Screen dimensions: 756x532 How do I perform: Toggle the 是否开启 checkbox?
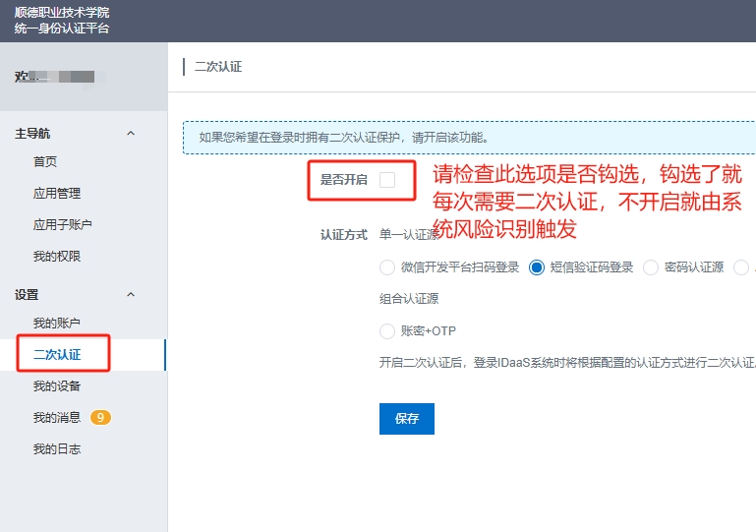[387, 179]
